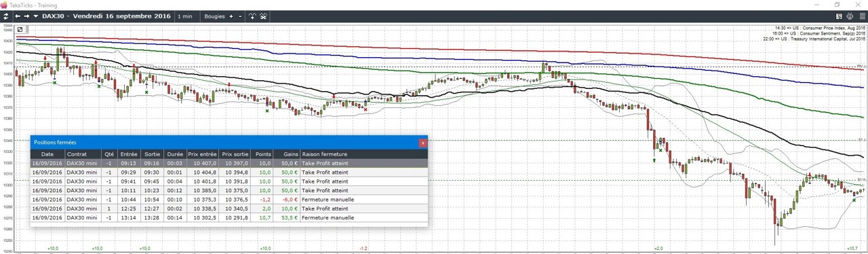Click the Treasury International Capital news line
Viewport: 868px width, 254px height.
(x=815, y=39)
